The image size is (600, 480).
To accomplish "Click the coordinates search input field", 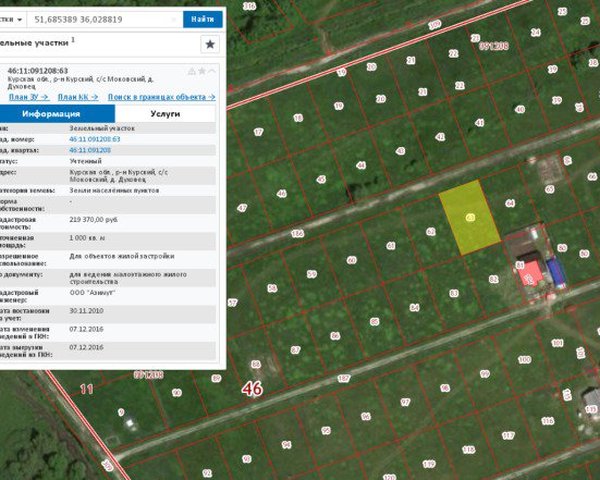I will [103, 20].
